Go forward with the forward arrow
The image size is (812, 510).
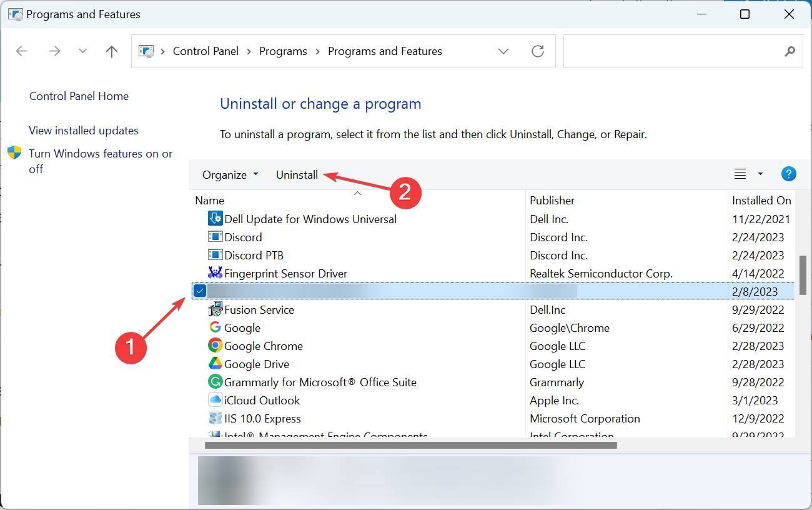[54, 51]
